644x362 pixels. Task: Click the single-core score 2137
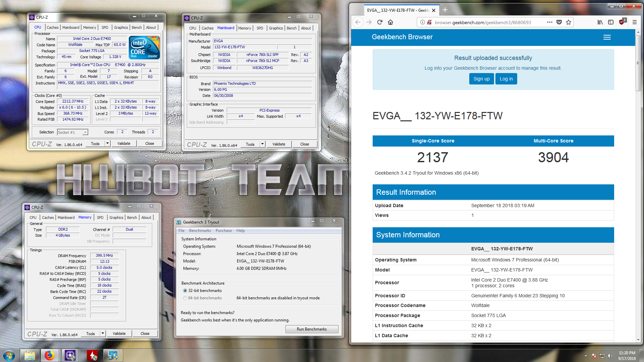[x=433, y=157]
